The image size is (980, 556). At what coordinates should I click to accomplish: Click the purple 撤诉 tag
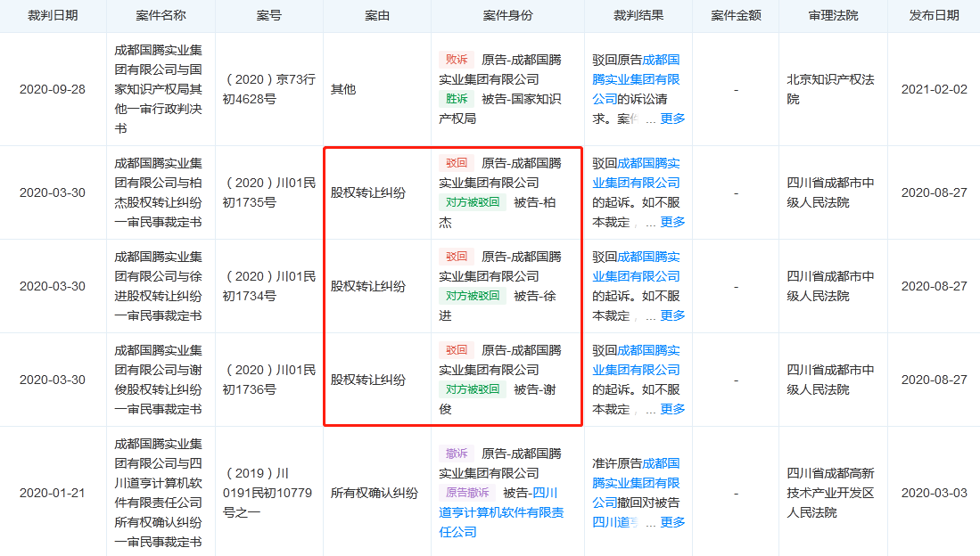click(457, 454)
